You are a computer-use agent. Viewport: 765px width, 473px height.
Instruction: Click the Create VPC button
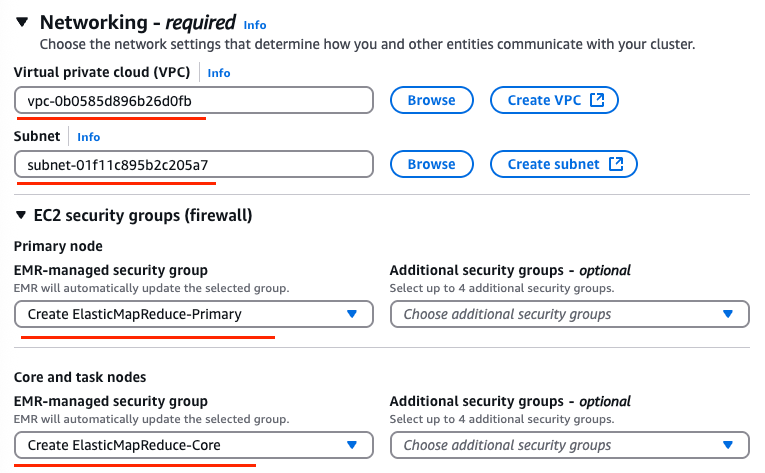click(x=554, y=100)
